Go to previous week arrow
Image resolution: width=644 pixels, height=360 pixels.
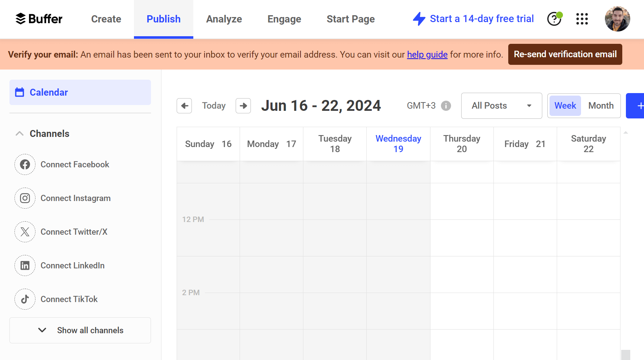tap(184, 106)
